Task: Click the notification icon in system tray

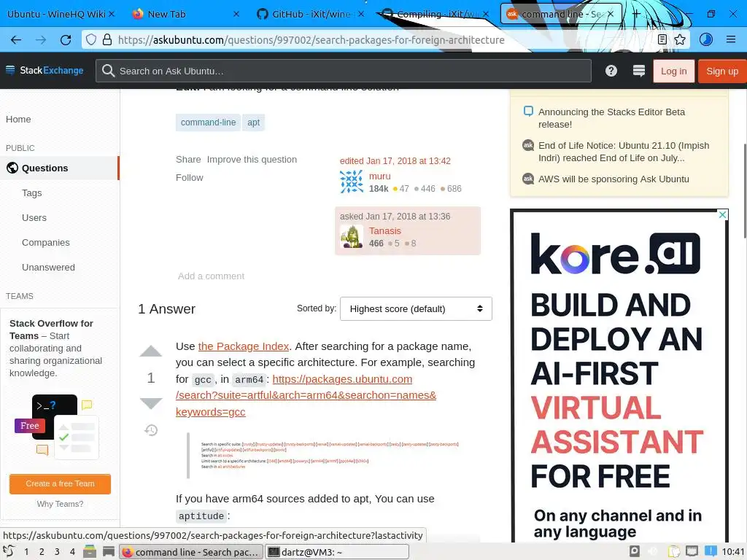Action: (x=711, y=551)
